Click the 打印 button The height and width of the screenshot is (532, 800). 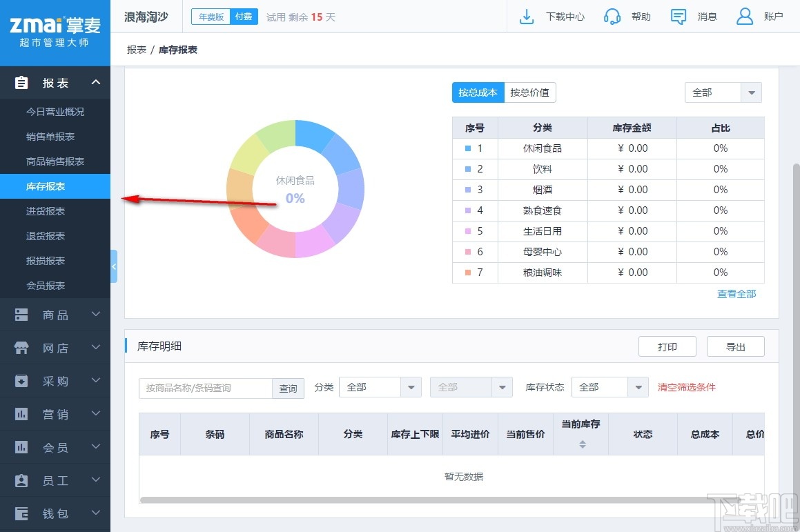pyautogui.click(x=667, y=347)
